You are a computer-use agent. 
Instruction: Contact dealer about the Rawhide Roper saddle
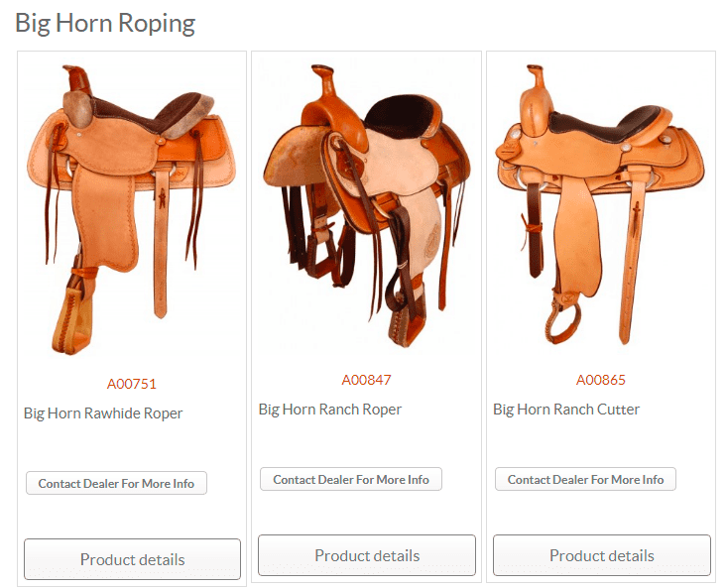click(x=116, y=483)
